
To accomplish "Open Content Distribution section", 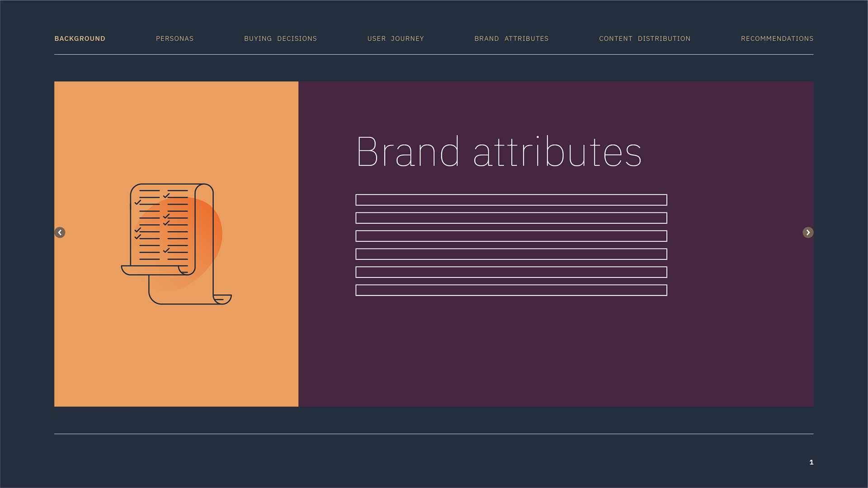I will [x=645, y=38].
